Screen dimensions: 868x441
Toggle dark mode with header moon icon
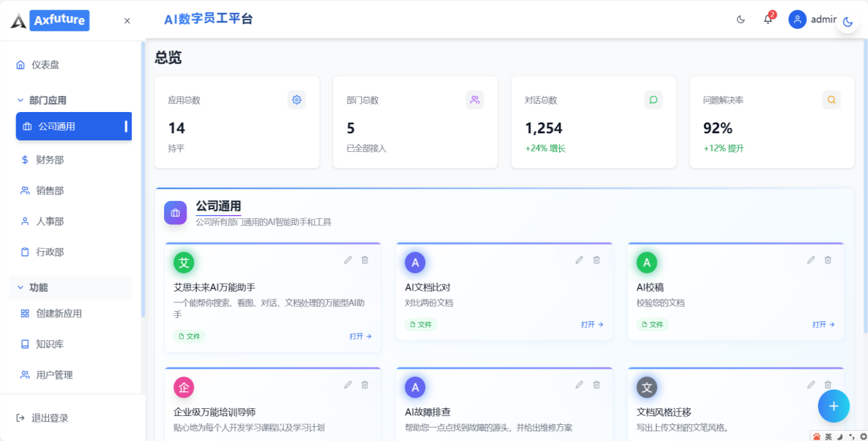[741, 19]
